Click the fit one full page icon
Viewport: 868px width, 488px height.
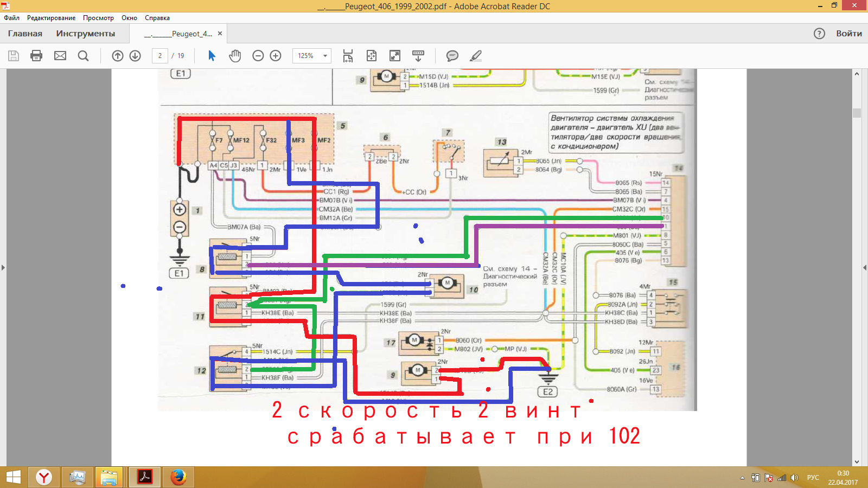(x=372, y=56)
